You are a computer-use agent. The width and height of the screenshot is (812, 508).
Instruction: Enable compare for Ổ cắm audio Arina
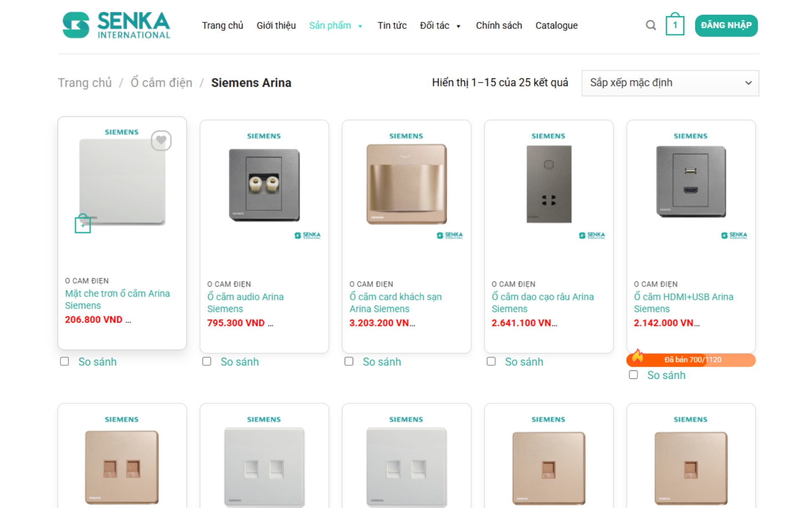click(x=206, y=361)
